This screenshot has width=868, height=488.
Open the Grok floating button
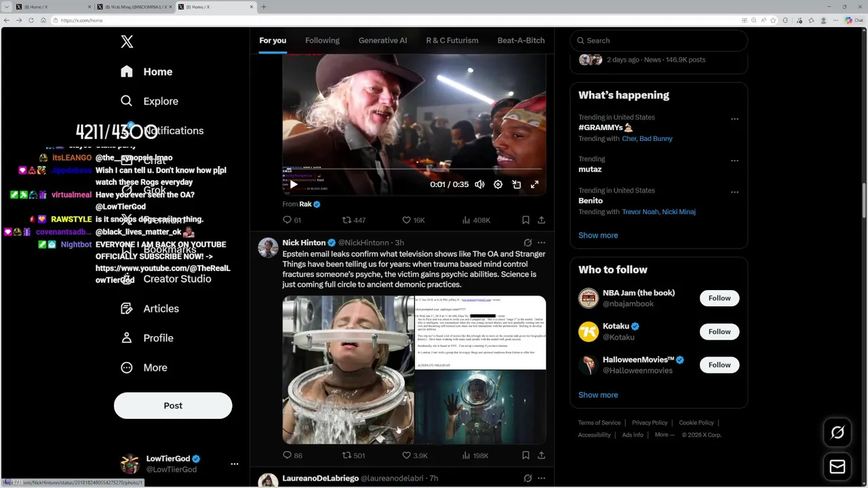(837, 432)
